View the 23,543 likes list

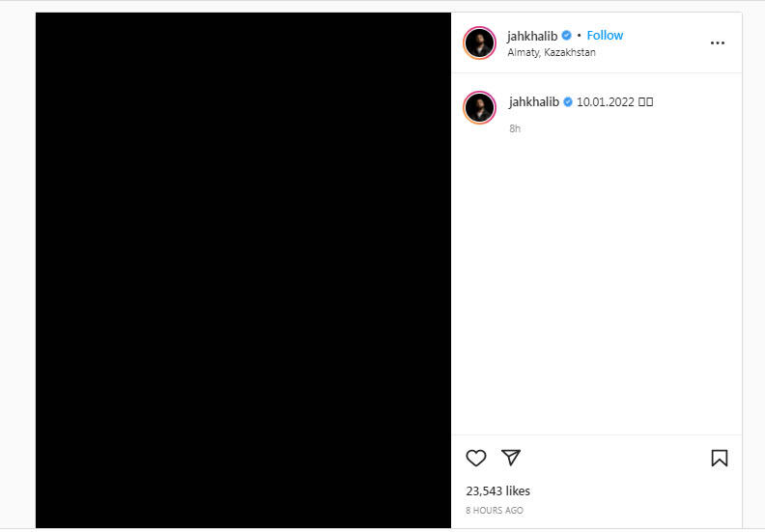(x=497, y=490)
